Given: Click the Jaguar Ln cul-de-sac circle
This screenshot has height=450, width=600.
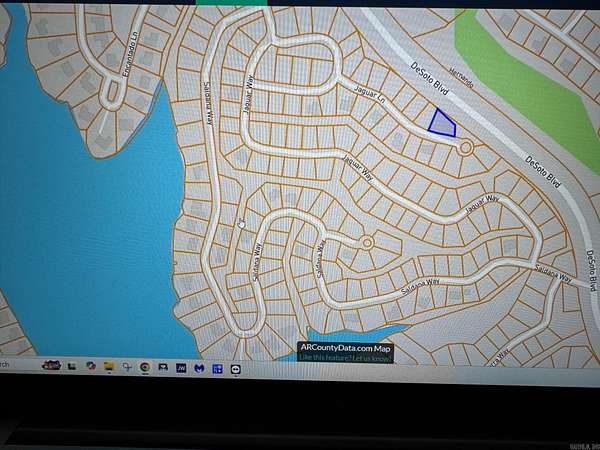Looking at the screenshot, I should tap(466, 147).
